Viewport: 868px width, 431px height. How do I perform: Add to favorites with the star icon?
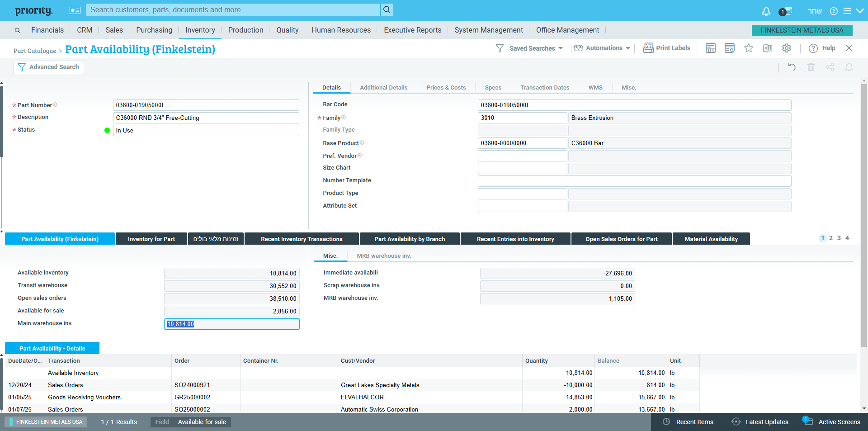[x=749, y=48]
